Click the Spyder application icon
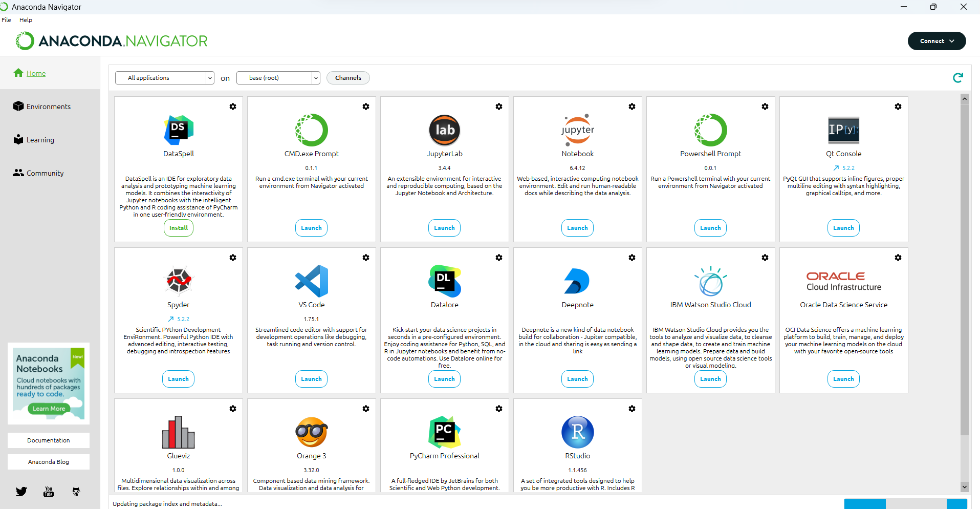Image resolution: width=980 pixels, height=509 pixels. tap(178, 281)
